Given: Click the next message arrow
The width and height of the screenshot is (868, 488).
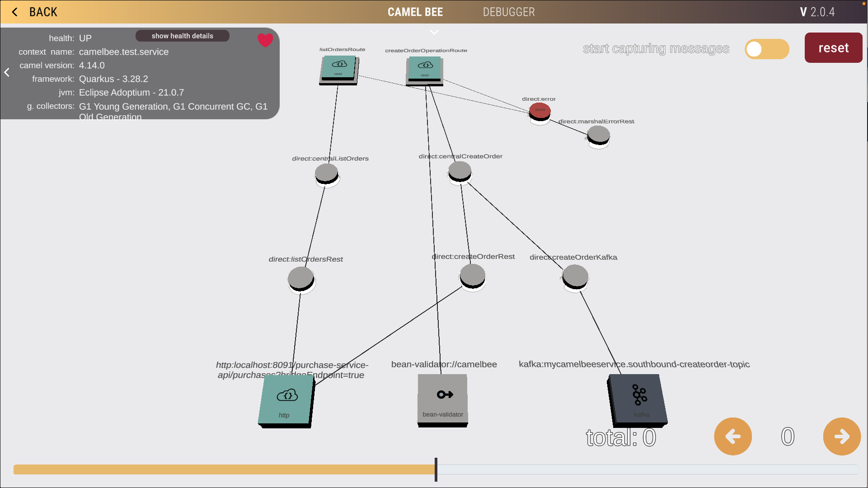Looking at the screenshot, I should 841,436.
